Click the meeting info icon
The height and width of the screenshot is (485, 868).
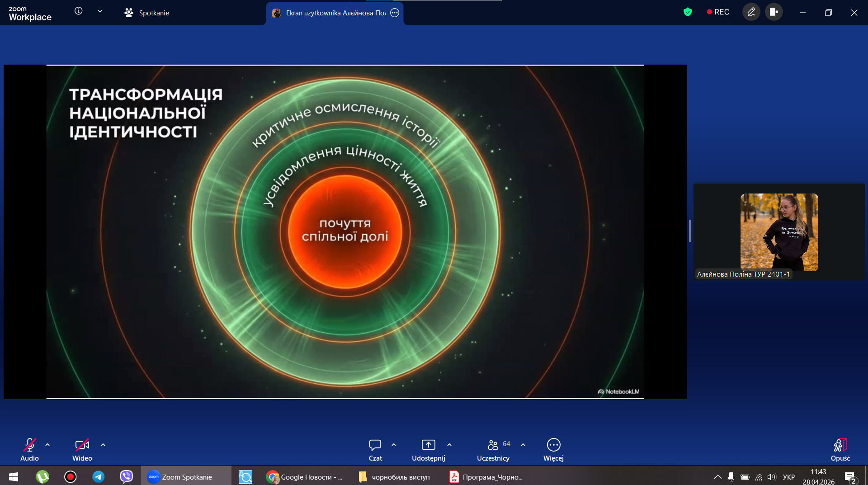[79, 11]
